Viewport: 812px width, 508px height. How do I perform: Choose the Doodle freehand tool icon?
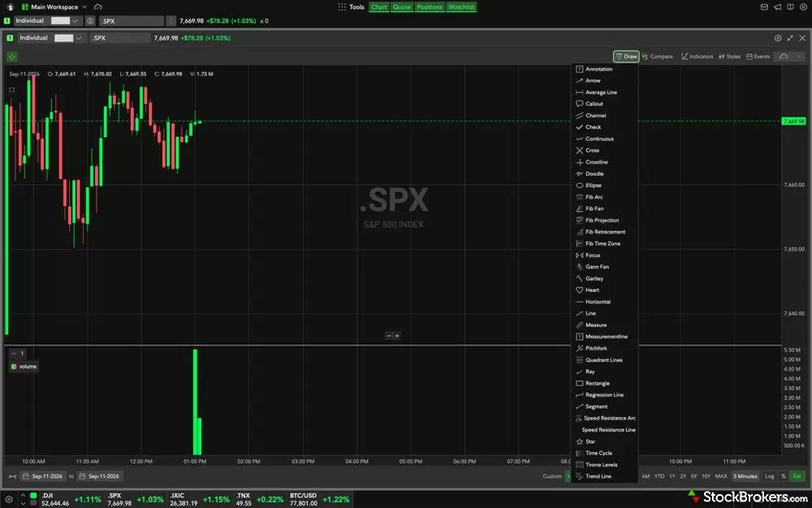[580, 174]
